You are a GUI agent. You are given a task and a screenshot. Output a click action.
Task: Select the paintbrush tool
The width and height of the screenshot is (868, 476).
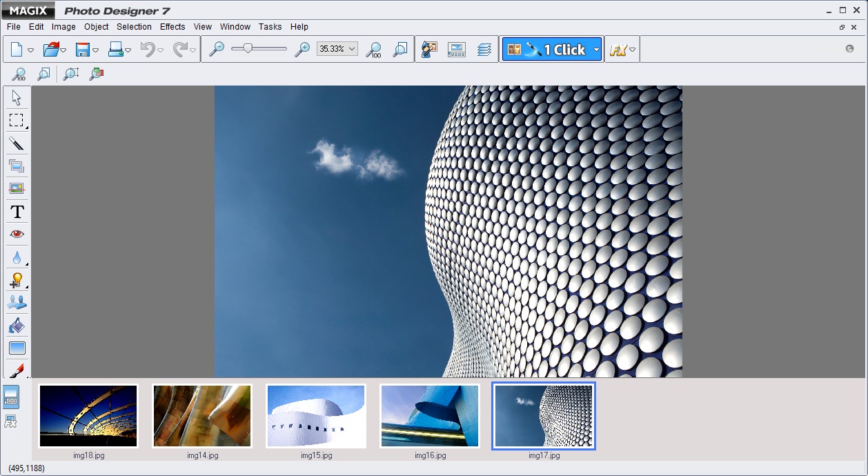17,370
